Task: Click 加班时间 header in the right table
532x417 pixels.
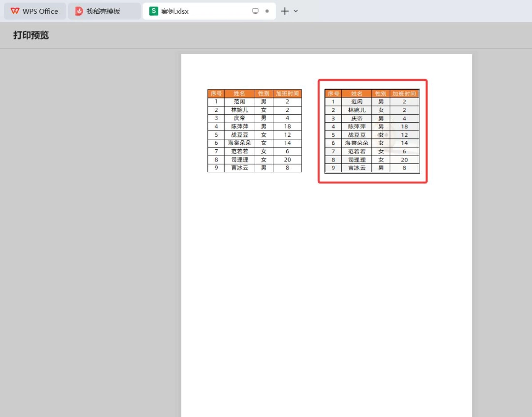Action: tap(404, 94)
